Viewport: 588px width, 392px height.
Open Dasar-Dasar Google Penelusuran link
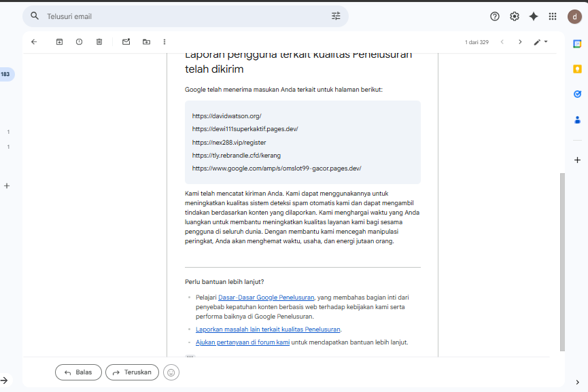[x=266, y=297]
